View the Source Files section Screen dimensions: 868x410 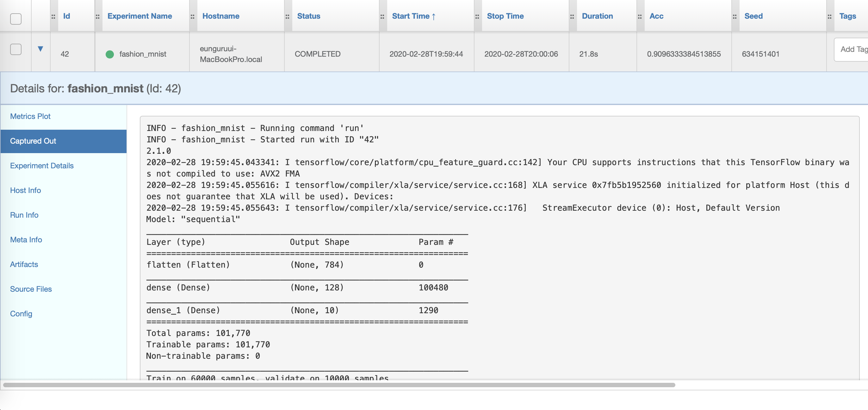point(31,289)
